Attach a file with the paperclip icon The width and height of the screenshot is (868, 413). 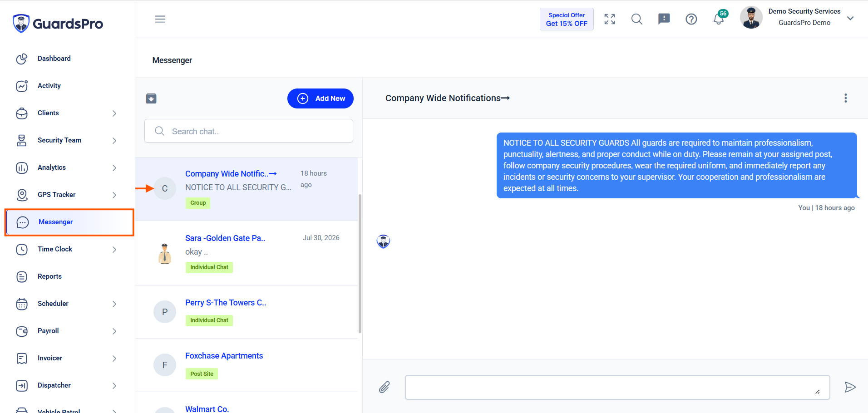click(385, 387)
